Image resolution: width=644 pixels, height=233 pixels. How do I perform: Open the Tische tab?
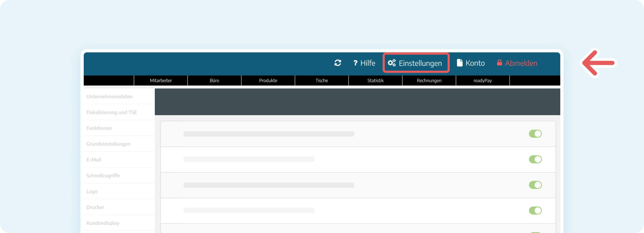point(322,81)
